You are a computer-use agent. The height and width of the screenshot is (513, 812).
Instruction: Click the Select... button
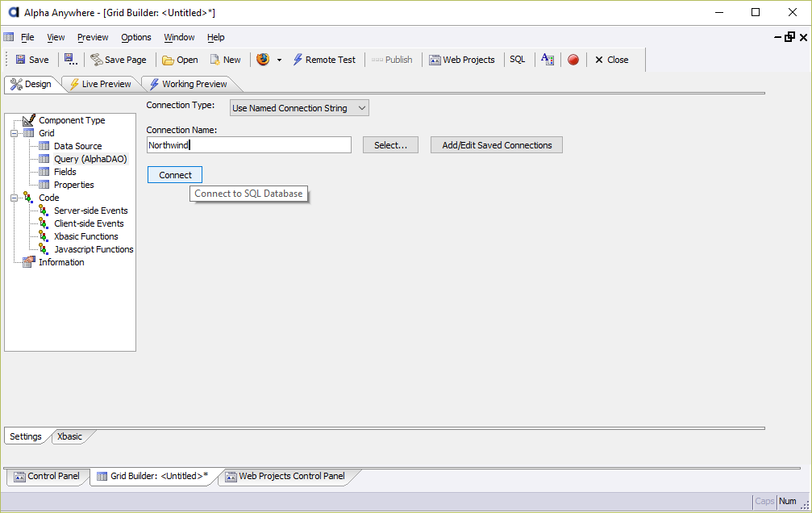[390, 145]
